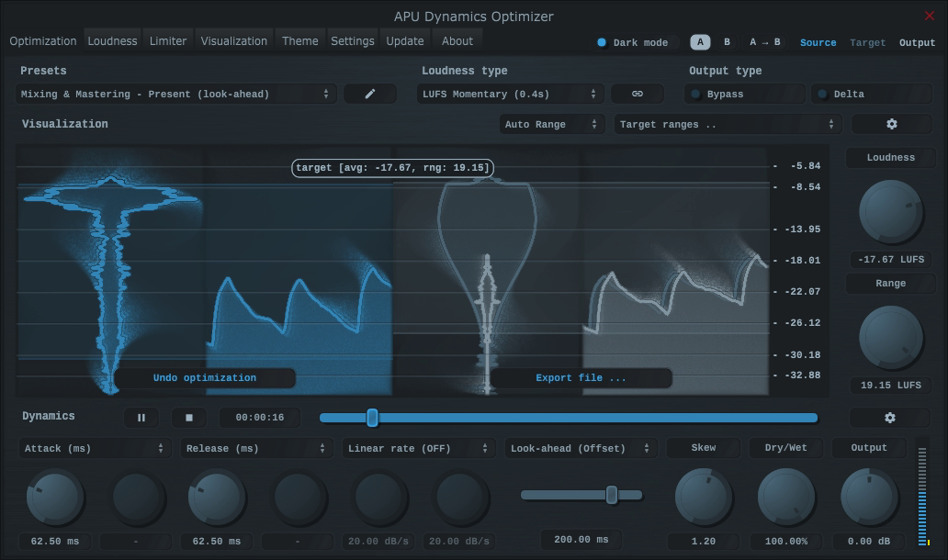Screen dimensions: 948x560
Task: Click the link chain icon beside Loudness type
Action: pos(638,94)
